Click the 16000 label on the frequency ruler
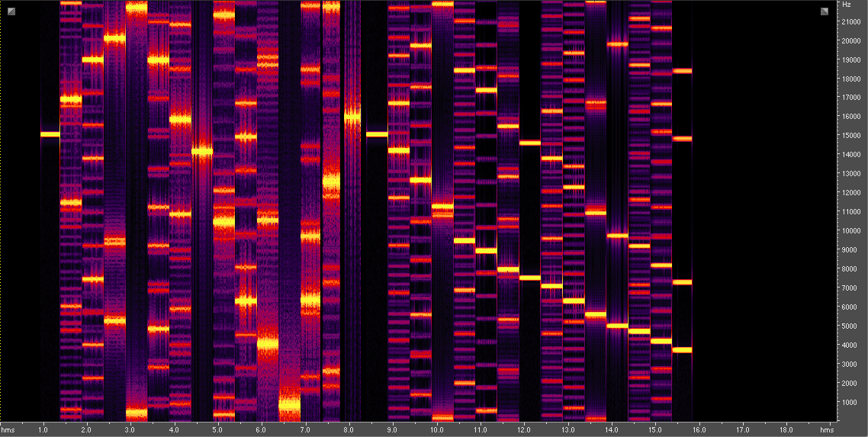This screenshot has width=868, height=437. (x=851, y=117)
